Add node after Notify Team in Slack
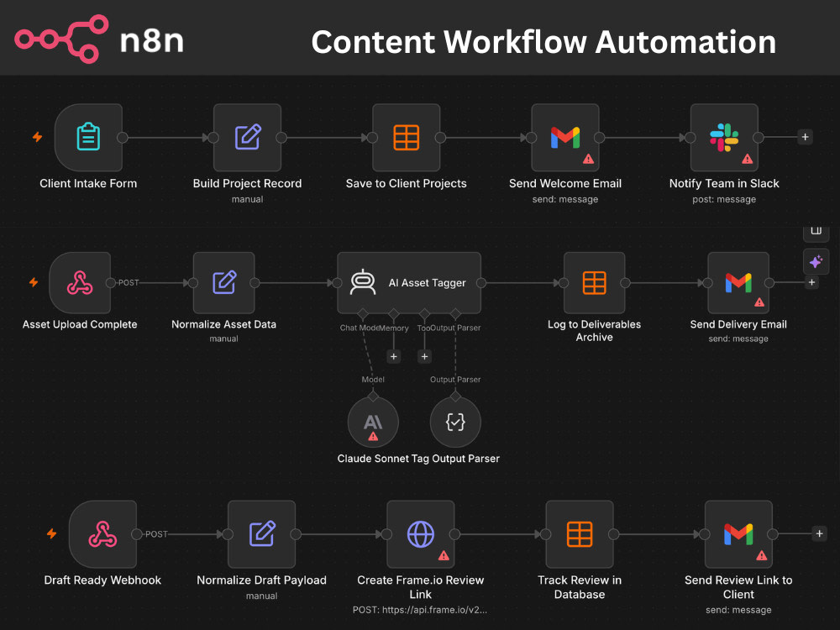840x630 pixels. tap(805, 137)
